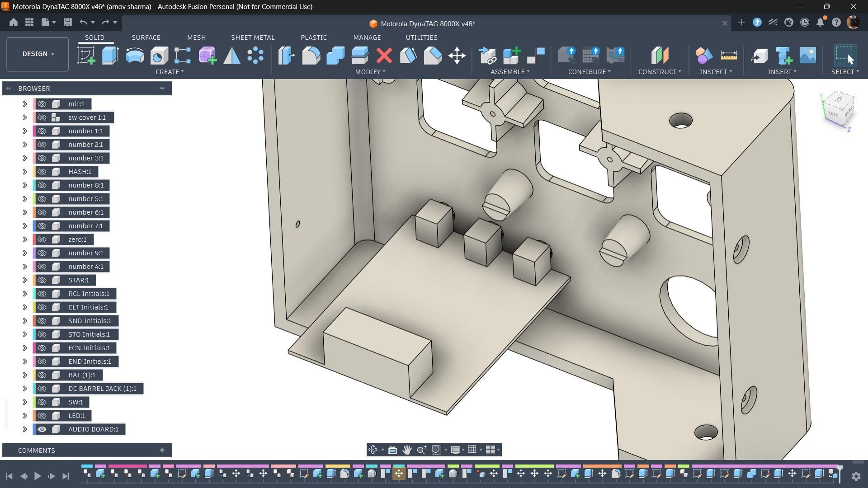Choose the Combine tool

pos(335,56)
